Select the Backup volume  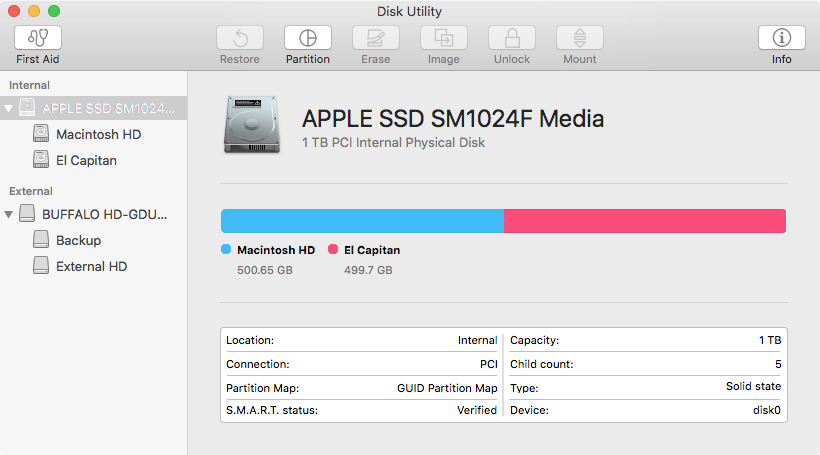point(78,240)
